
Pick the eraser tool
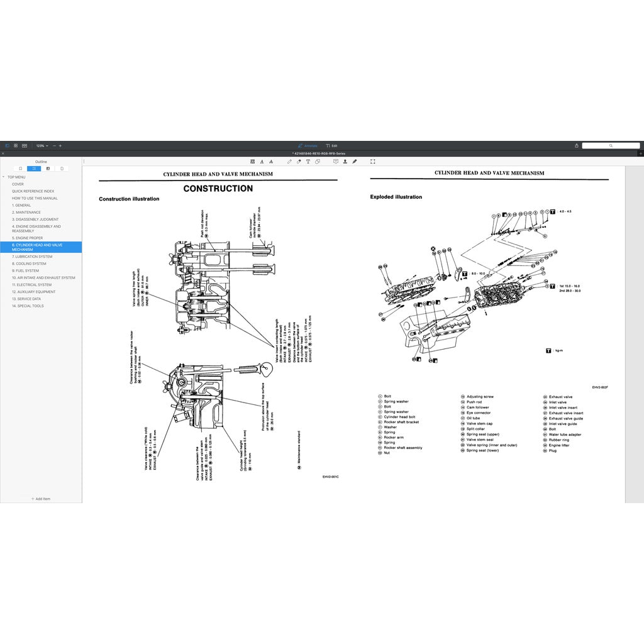[x=298, y=161]
